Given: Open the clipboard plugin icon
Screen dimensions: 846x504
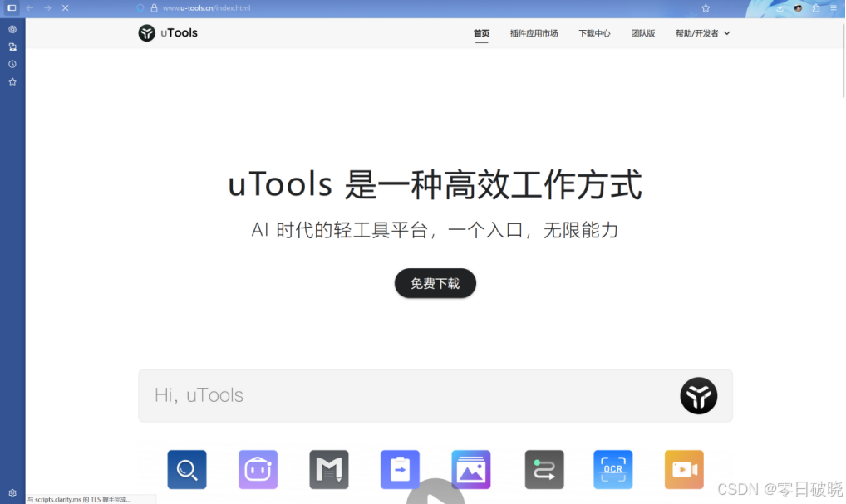Looking at the screenshot, I should 400,469.
